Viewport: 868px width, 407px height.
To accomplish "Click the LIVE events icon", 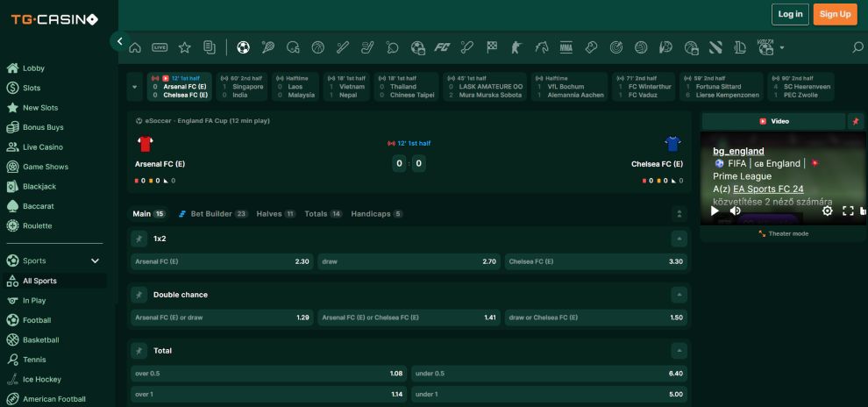I will 160,47.
